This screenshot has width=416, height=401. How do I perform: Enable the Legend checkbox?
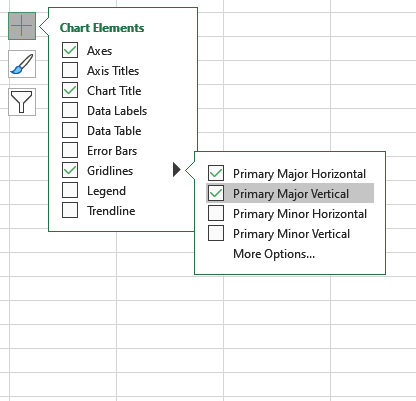pyautogui.click(x=70, y=190)
